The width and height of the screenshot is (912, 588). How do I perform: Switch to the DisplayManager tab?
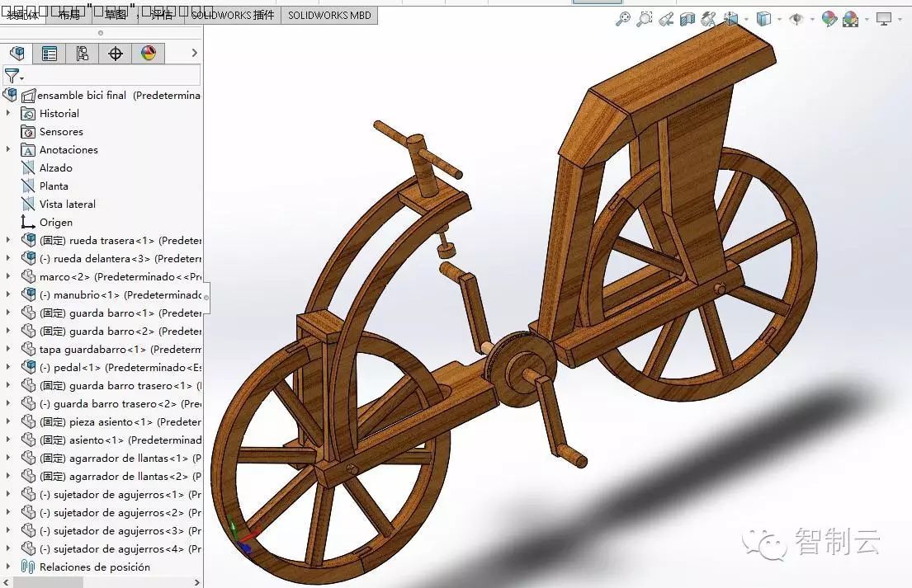click(x=149, y=54)
